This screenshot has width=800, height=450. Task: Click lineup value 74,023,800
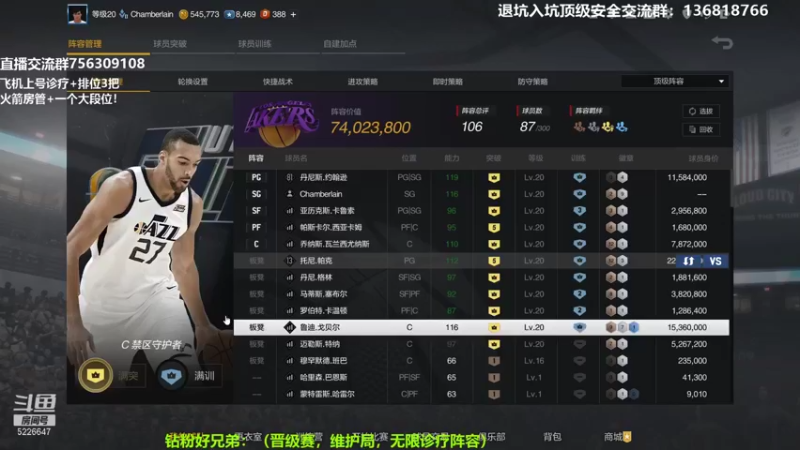[x=370, y=128]
